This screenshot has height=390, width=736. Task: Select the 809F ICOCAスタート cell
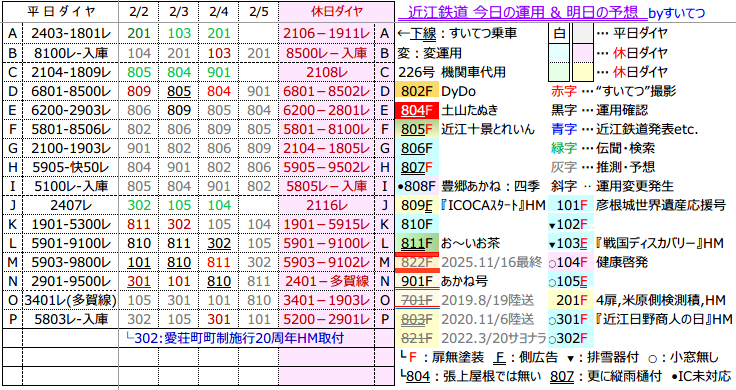click(417, 205)
